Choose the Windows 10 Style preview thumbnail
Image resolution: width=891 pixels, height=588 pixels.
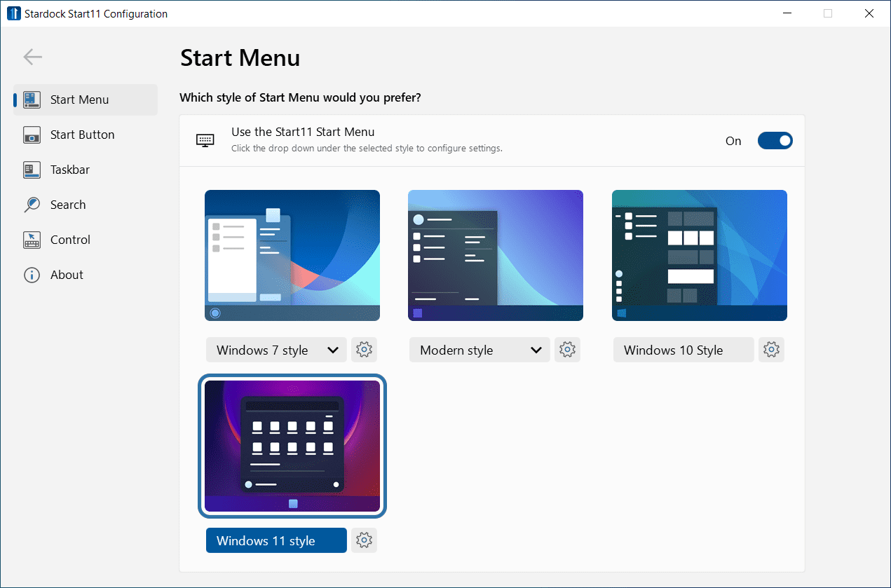coord(700,255)
